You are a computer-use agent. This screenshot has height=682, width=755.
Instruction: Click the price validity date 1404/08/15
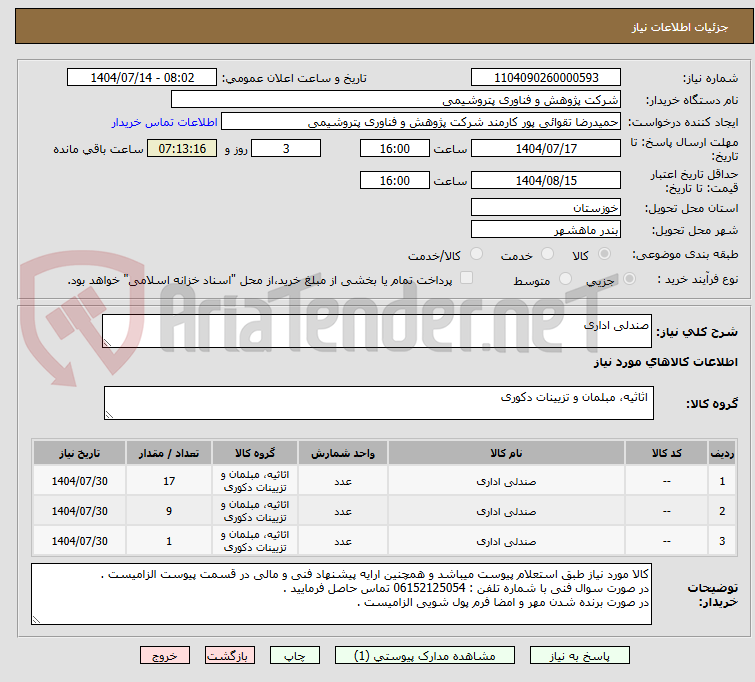coord(546,181)
